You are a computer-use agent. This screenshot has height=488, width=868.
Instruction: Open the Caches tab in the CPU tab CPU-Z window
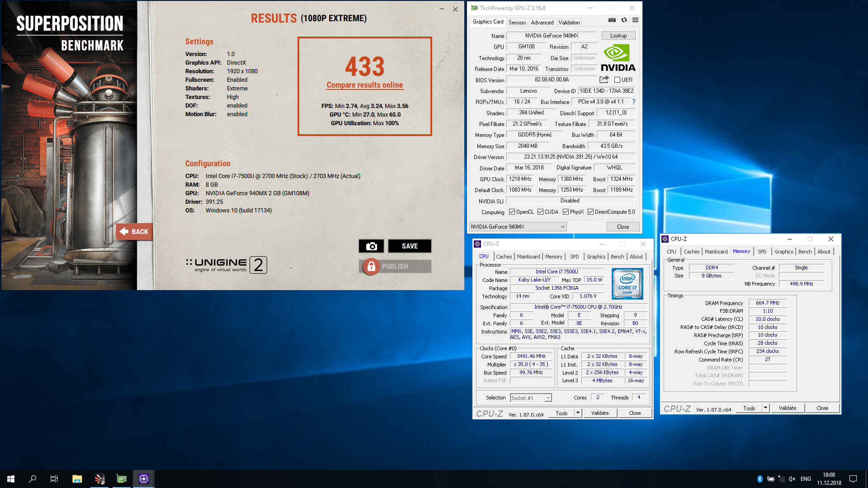coord(504,257)
